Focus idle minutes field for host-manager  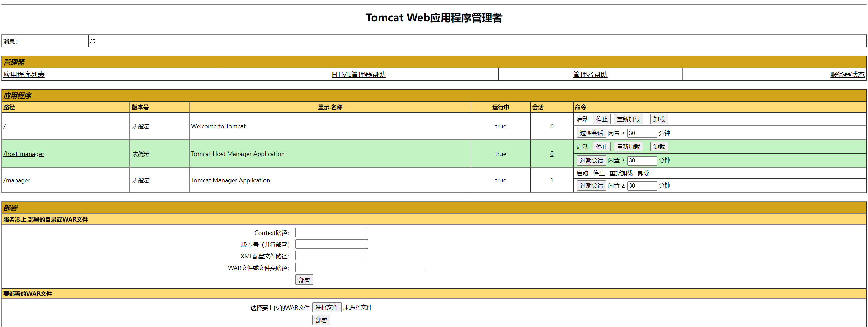pyautogui.click(x=642, y=160)
